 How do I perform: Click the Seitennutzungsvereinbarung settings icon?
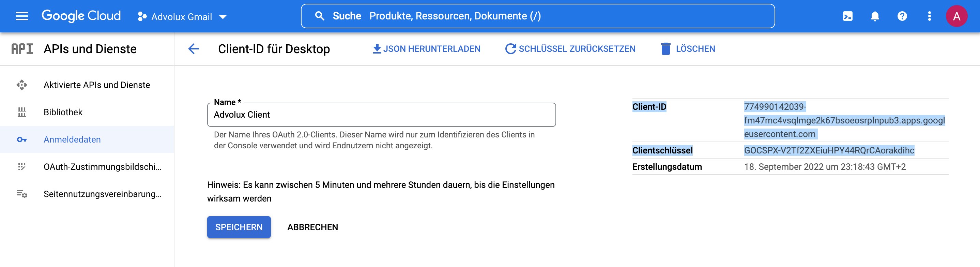pyautogui.click(x=22, y=194)
